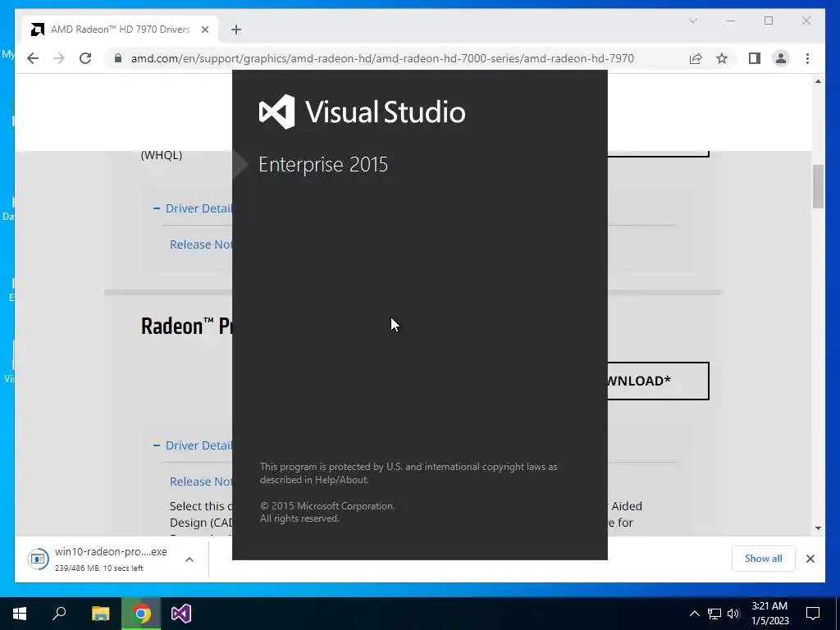Open File Explorer from the taskbar
The image size is (840, 630).
click(100, 614)
